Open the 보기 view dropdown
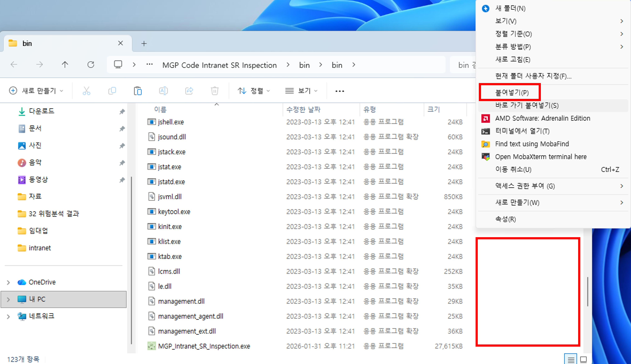Screen dimensions: 631x364 (302, 90)
